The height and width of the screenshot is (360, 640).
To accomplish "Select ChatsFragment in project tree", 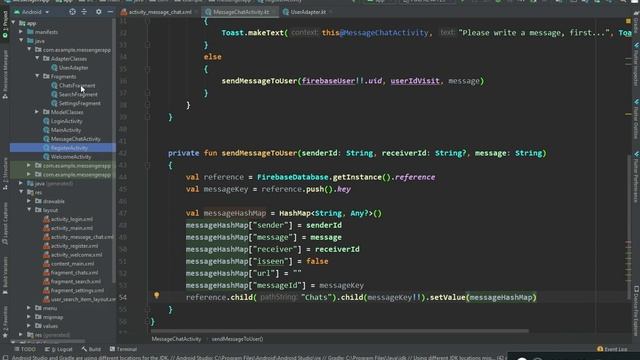I will click(x=73, y=85).
